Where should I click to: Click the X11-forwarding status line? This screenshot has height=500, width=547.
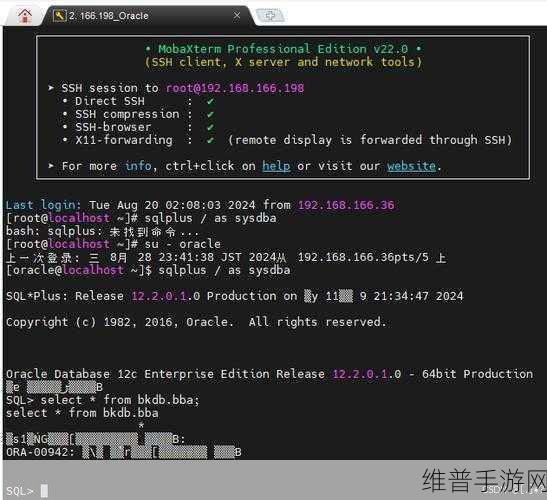tap(286, 140)
